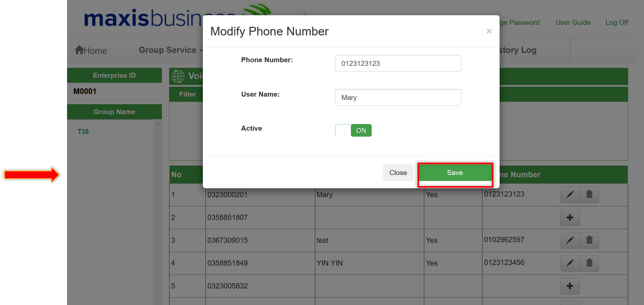Click the pencil edit icon for Mary's row
Viewport: 644px width, 305px height.
tap(570, 194)
